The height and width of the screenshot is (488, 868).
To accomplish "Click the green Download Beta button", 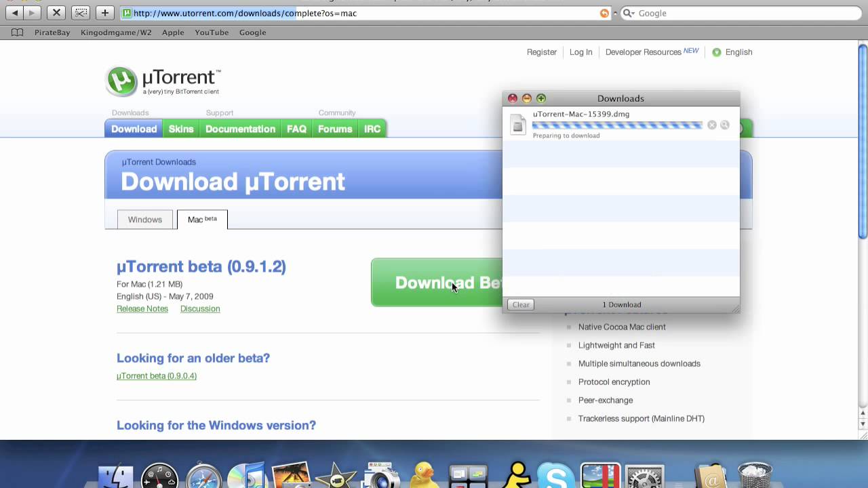I will tap(437, 283).
